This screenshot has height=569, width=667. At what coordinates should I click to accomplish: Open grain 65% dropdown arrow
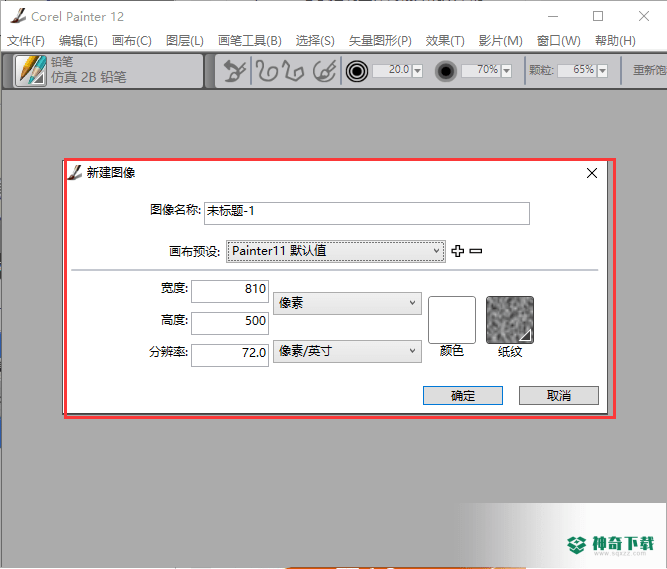(x=602, y=71)
